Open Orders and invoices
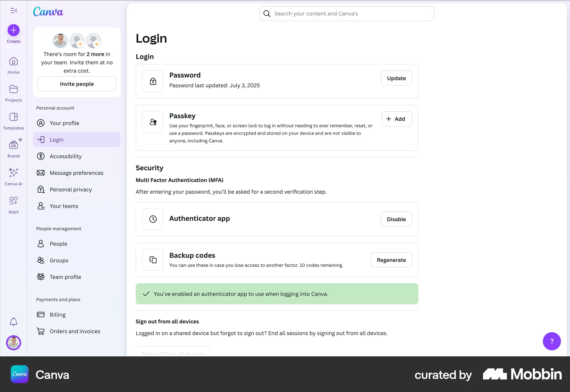570x392 pixels. 75,331
